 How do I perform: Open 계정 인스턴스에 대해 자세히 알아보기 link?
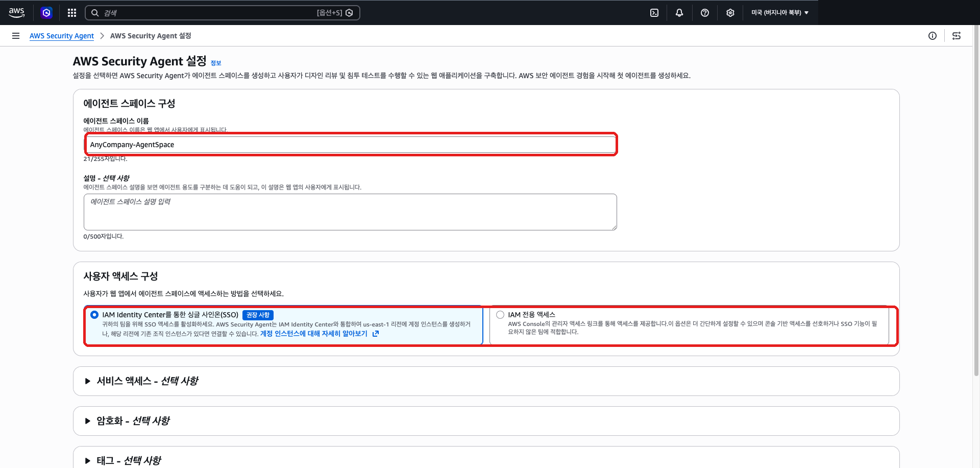314,334
